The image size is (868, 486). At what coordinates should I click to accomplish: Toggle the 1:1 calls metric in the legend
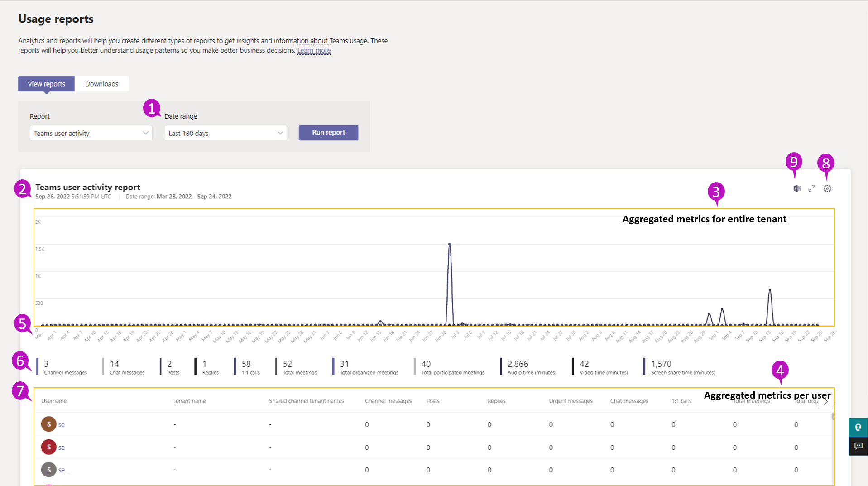click(250, 367)
